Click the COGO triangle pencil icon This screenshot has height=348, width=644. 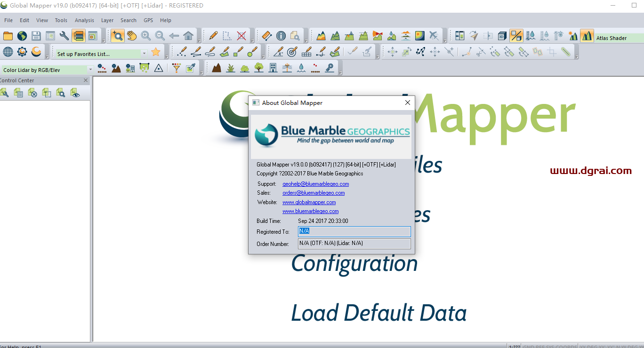[x=278, y=52]
